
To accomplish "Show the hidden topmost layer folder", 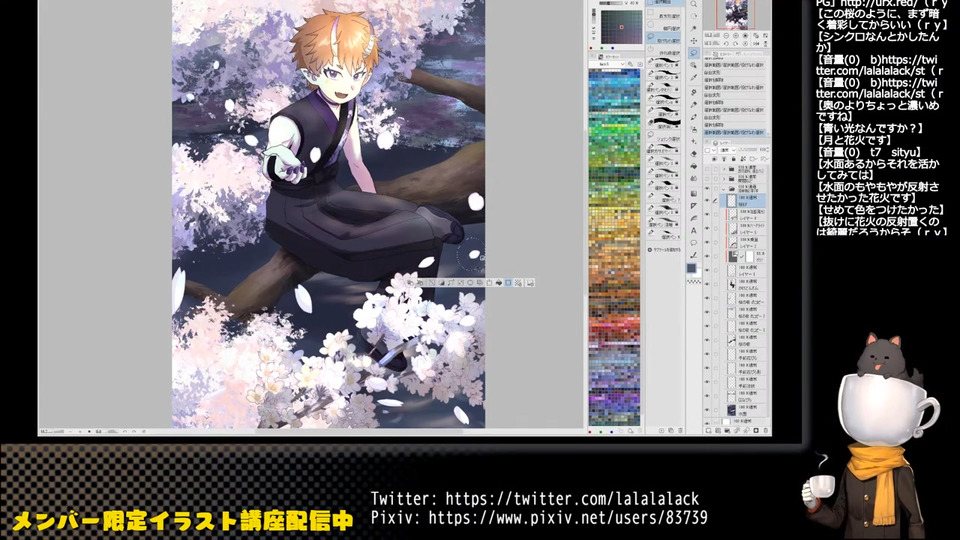I will 707,169.
